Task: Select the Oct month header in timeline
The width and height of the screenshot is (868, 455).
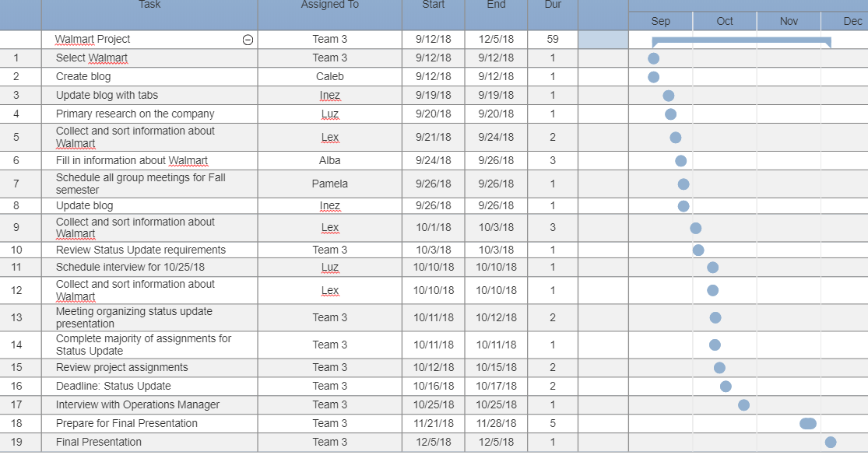Action: (725, 21)
